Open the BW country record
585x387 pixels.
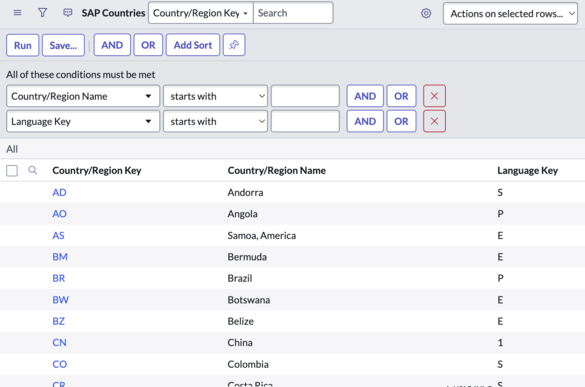60,300
